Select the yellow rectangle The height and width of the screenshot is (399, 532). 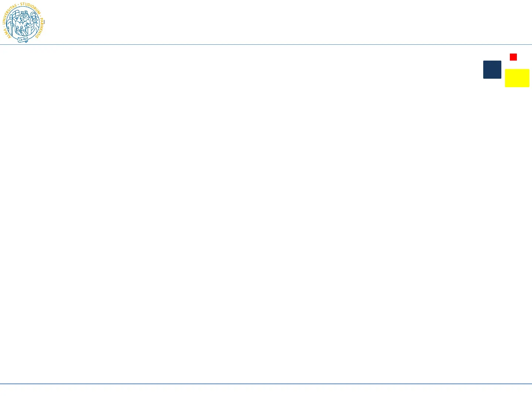coord(517,78)
